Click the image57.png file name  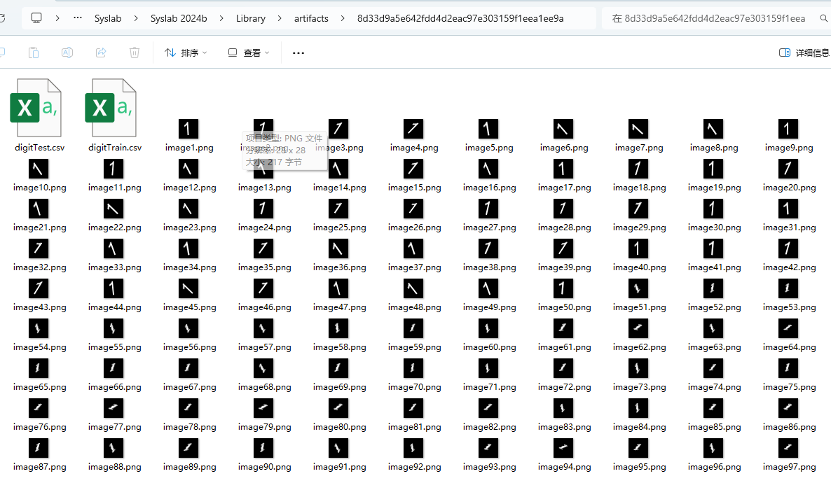coord(264,347)
